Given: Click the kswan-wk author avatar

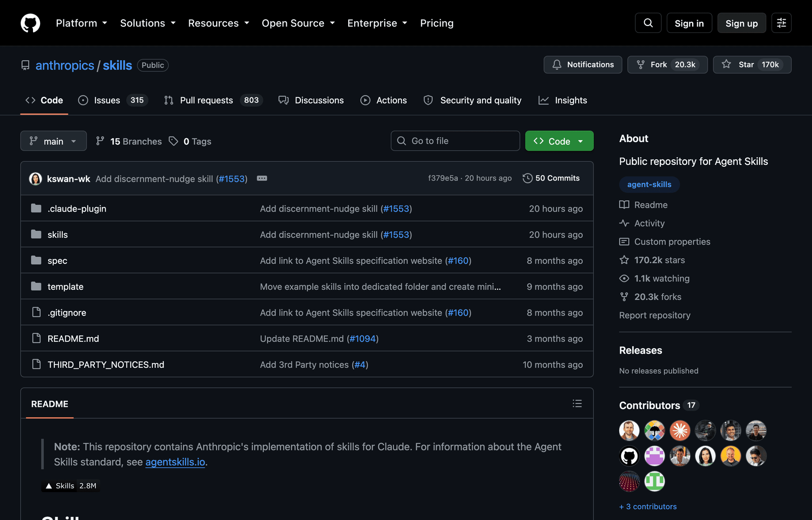Looking at the screenshot, I should tap(36, 179).
